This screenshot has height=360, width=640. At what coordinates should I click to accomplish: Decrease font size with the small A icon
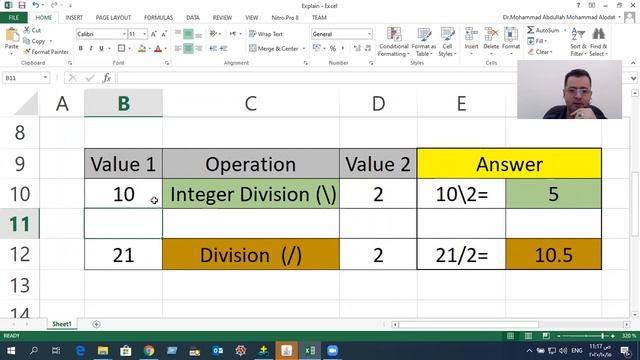pyautogui.click(x=164, y=34)
